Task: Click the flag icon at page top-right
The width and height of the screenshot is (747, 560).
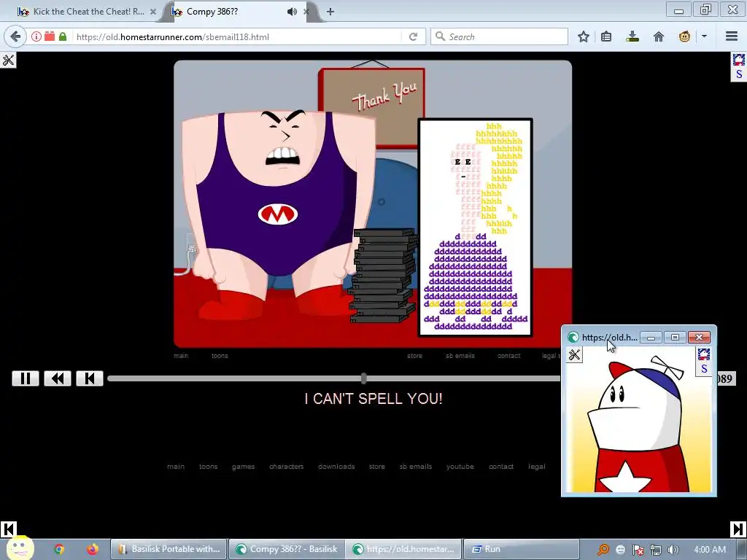Action: point(738,60)
